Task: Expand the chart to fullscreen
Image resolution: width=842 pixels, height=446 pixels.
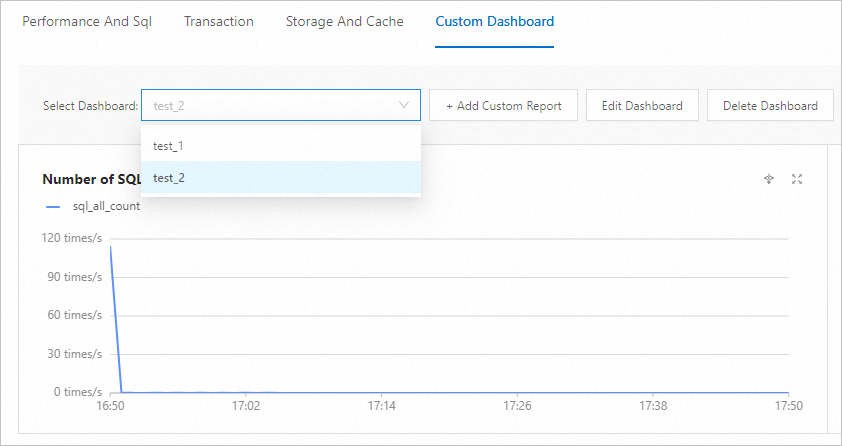Action: pyautogui.click(x=797, y=179)
